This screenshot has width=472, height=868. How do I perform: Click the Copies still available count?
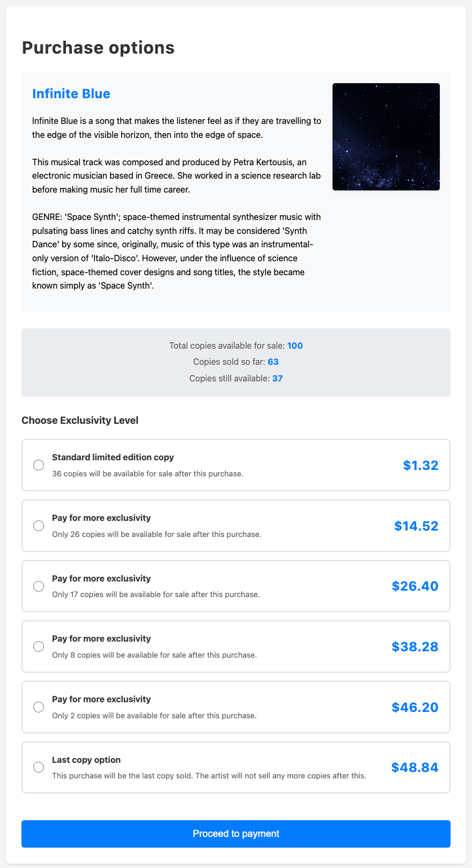[x=236, y=378]
